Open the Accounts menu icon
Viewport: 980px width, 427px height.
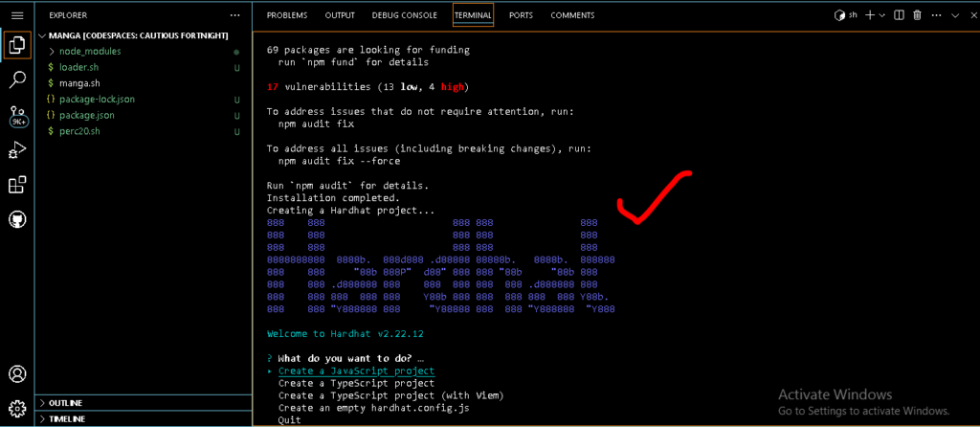[17, 374]
